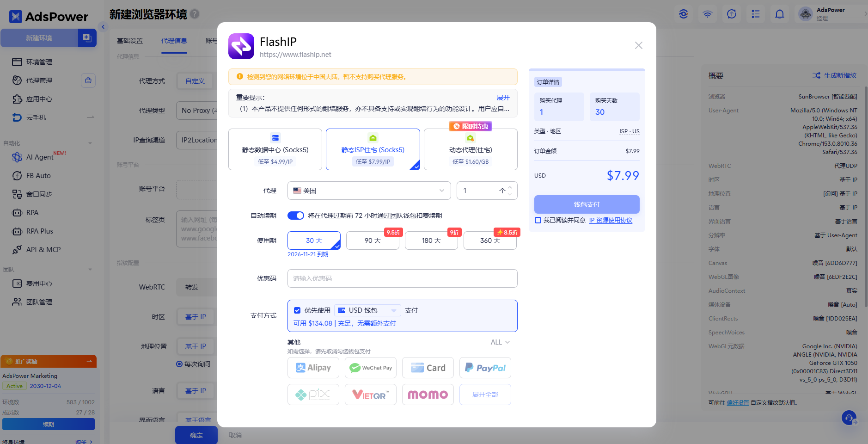Open the 美国 proxy country dropdown
Viewport: 868px width, 444px height.
[369, 191]
